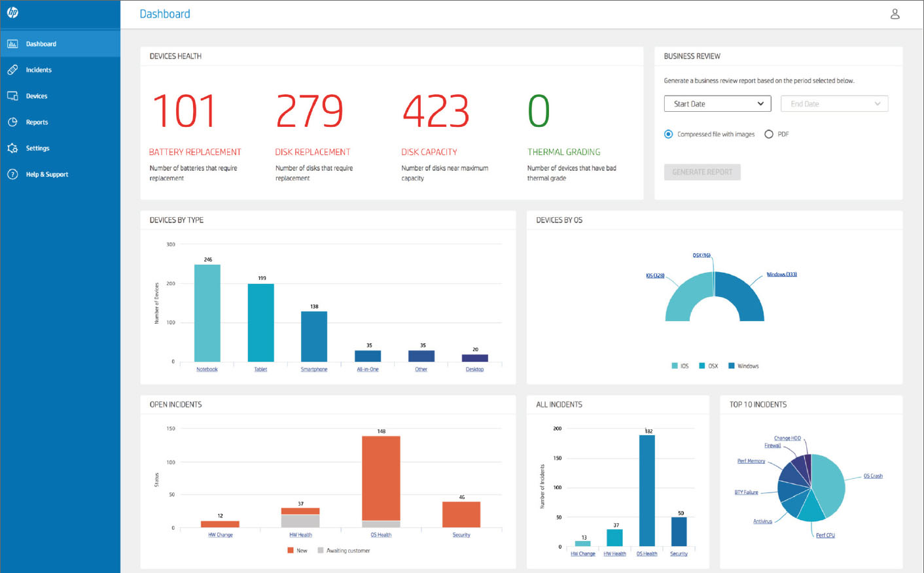The width and height of the screenshot is (924, 573).
Task: Click the HP logo icon
Action: [12, 12]
